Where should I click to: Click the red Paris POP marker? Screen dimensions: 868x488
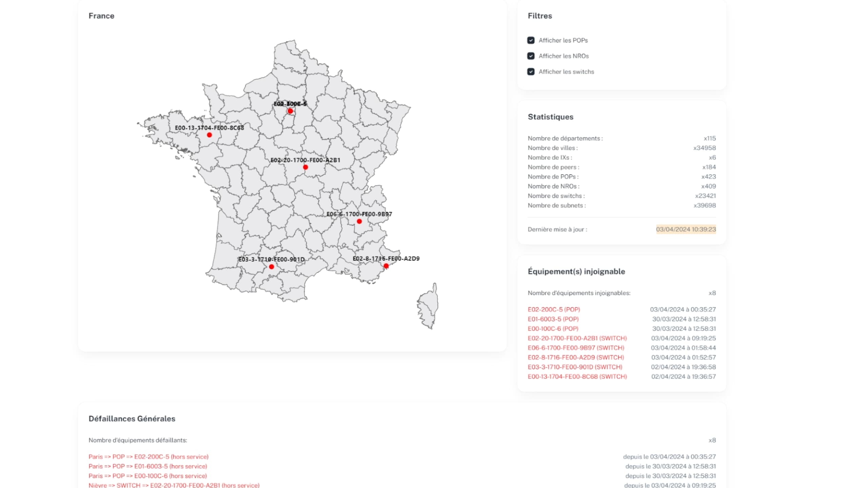point(290,111)
